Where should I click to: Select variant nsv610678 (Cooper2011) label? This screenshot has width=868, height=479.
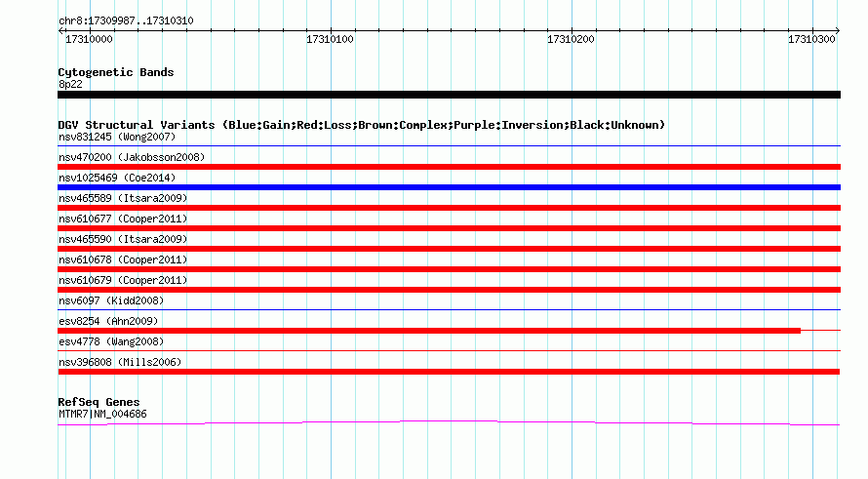(123, 259)
